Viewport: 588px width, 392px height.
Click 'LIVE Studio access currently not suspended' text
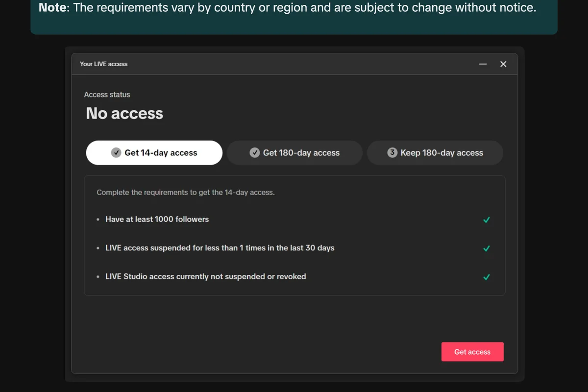[205, 276]
